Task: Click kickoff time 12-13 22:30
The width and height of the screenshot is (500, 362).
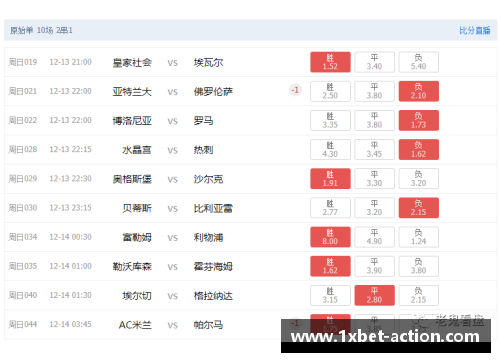Action: [70, 179]
